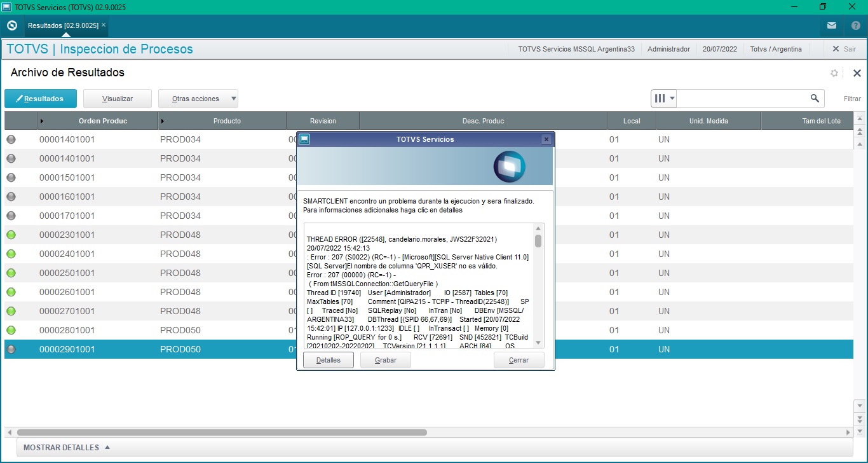
Task: Click the Revision column header
Action: (323, 121)
